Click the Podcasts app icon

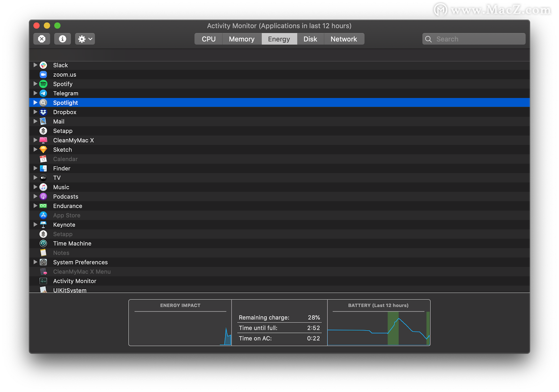[43, 197]
